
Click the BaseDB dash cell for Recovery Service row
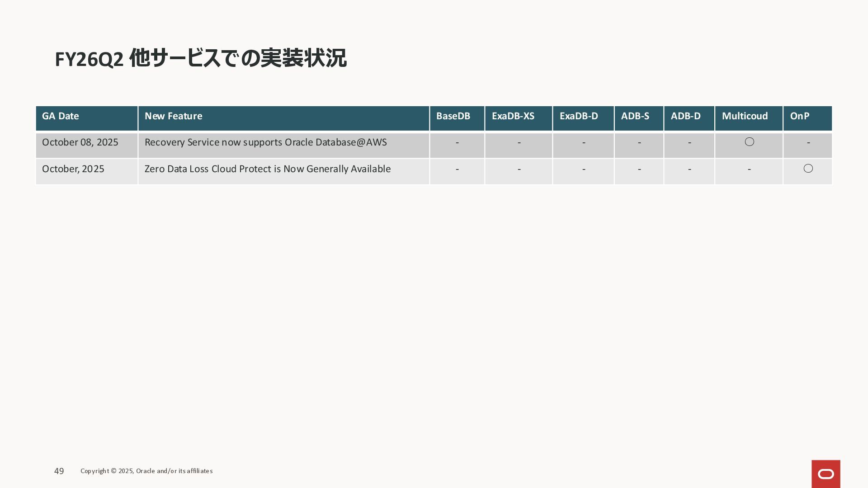click(x=457, y=143)
